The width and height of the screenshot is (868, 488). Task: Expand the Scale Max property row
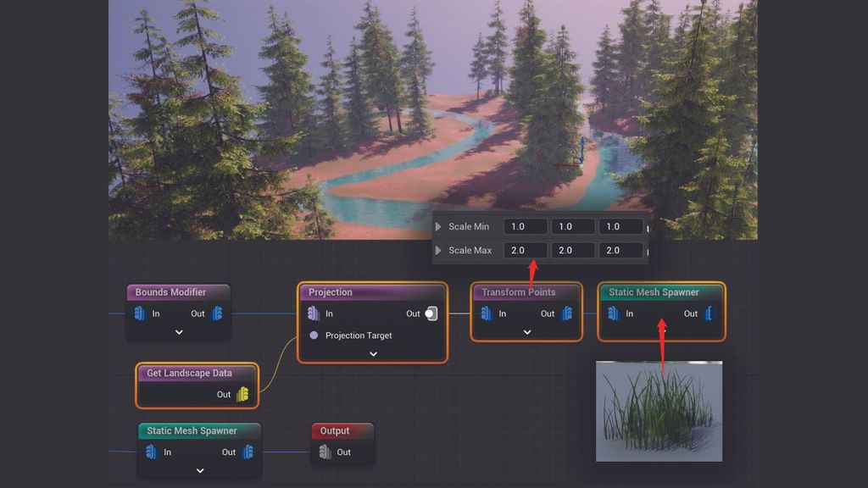440,250
